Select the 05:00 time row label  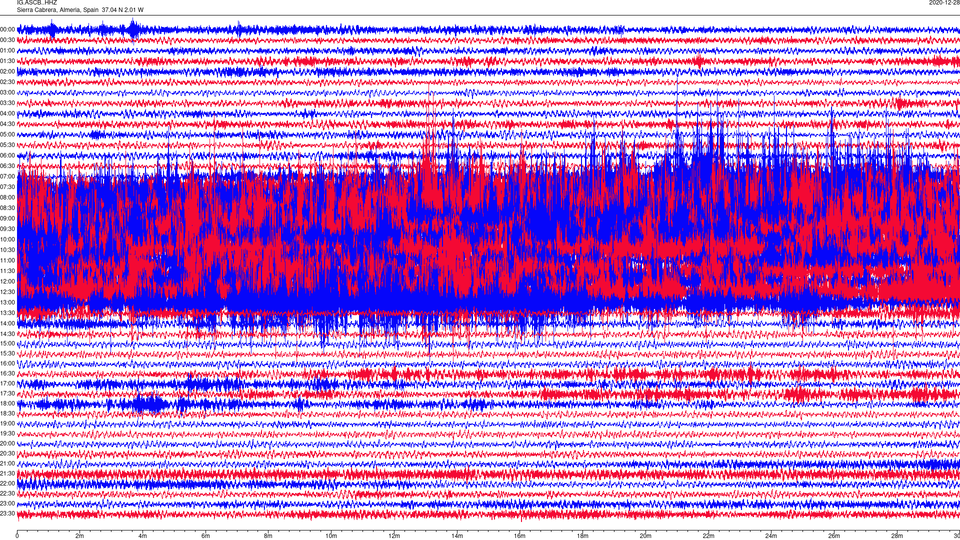click(8, 134)
